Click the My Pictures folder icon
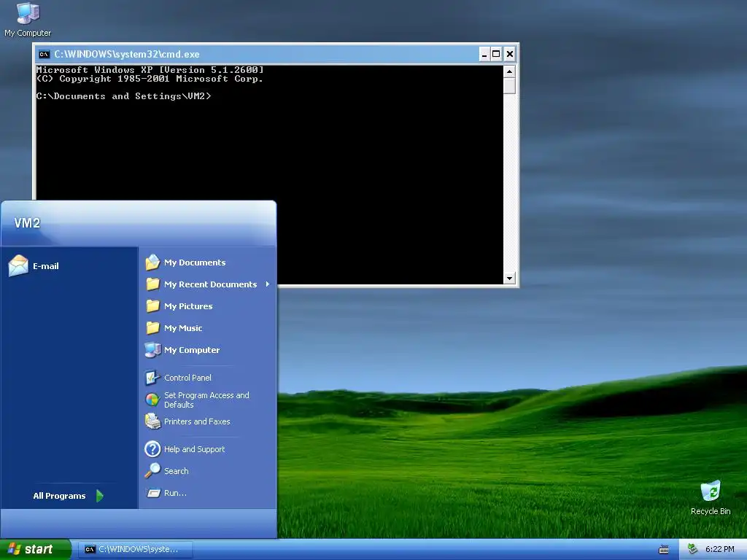747x560 pixels. 152,306
